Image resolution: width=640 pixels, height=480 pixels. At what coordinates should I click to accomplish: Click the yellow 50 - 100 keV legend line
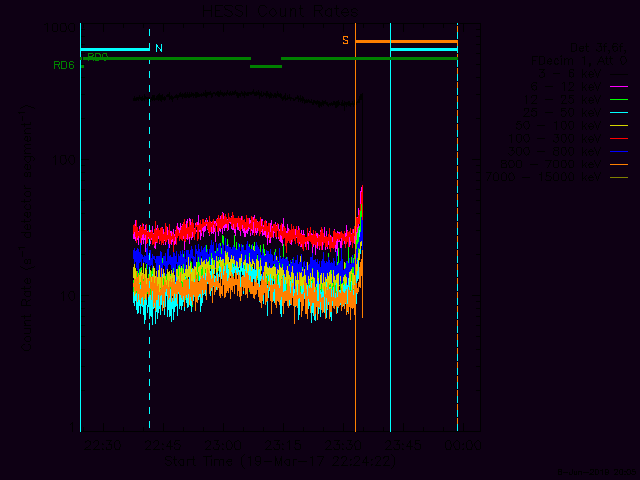click(619, 126)
